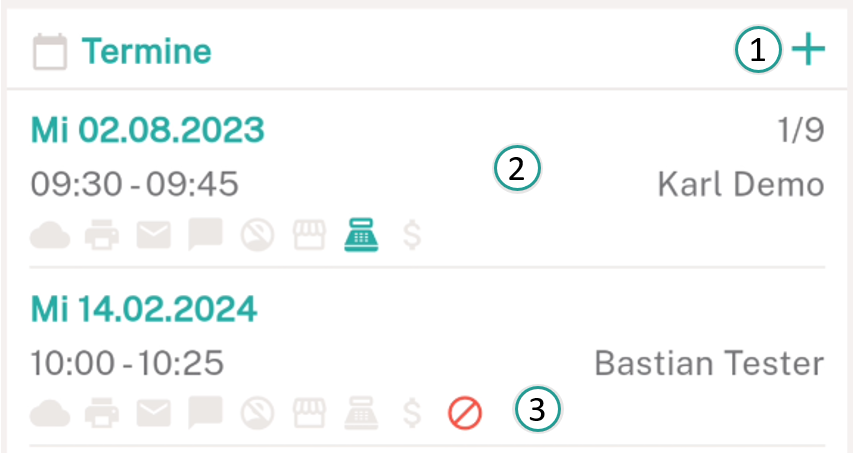Viewport: 853px width, 454px height.
Task: Click the Termine heading
Action: pyautogui.click(x=146, y=51)
